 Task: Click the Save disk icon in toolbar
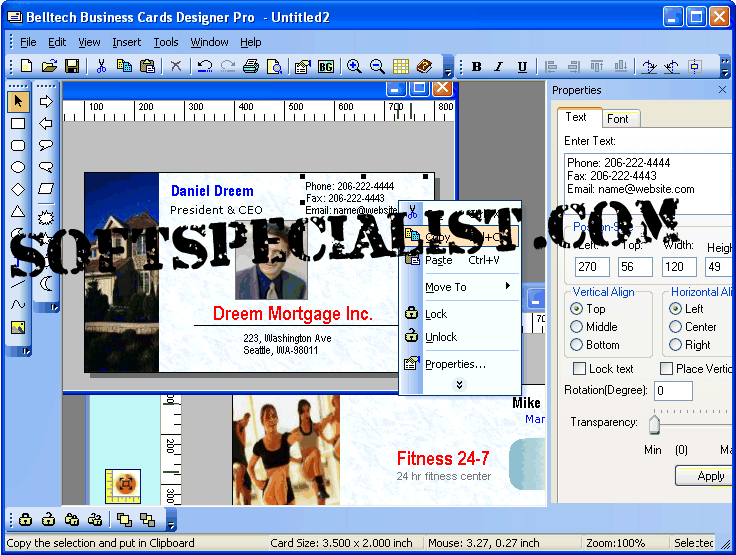[x=72, y=66]
